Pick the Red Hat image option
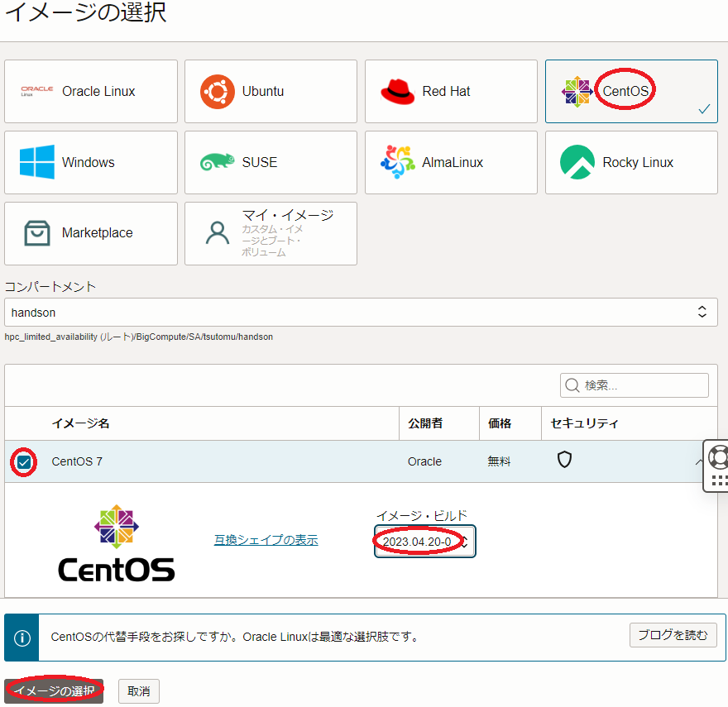Screen dimensions: 728x707 pos(451,92)
